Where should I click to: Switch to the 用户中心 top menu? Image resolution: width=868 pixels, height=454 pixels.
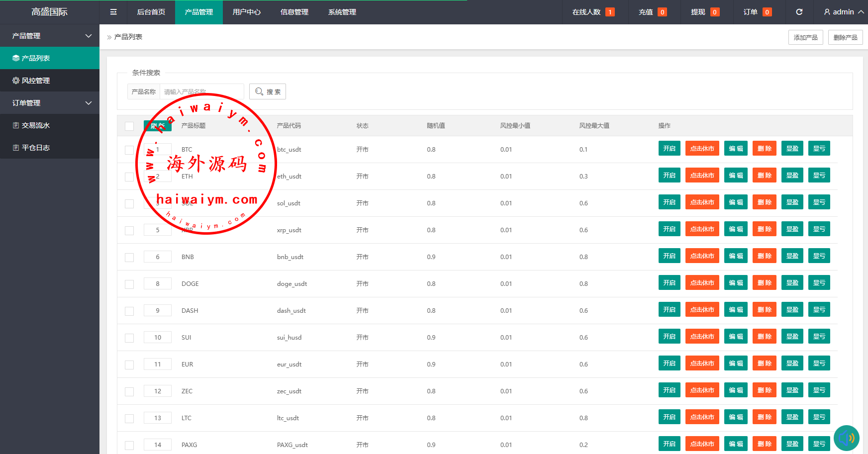(x=246, y=12)
